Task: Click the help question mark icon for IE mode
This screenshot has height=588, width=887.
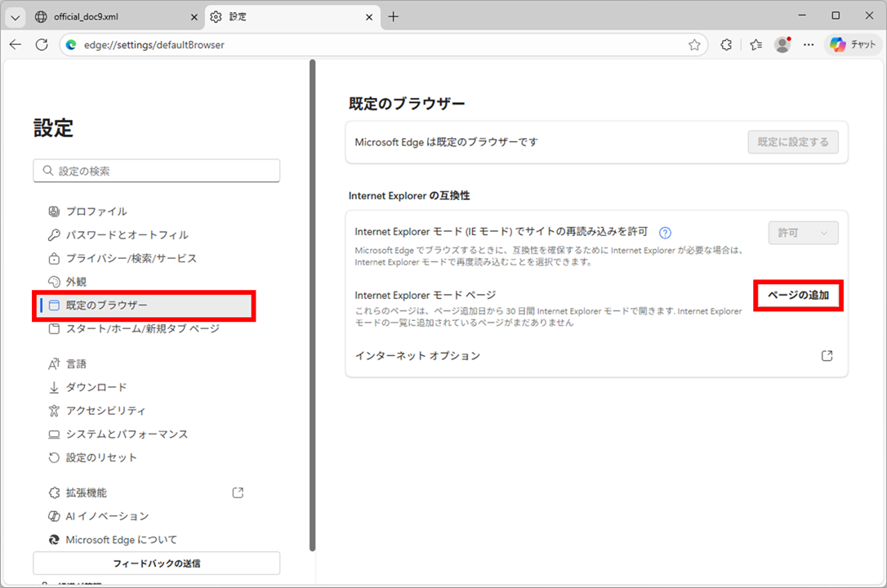Action: (x=665, y=233)
